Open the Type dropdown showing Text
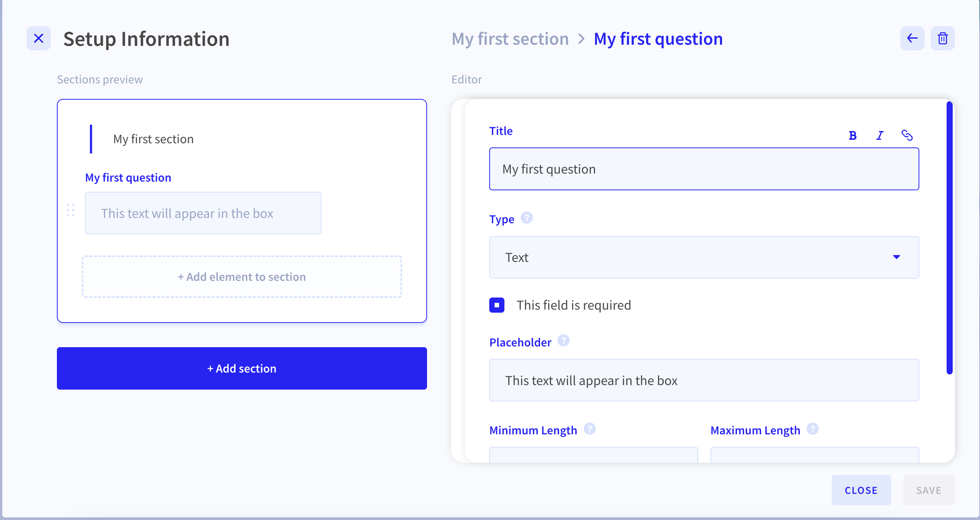The width and height of the screenshot is (980, 520). pyautogui.click(x=704, y=257)
